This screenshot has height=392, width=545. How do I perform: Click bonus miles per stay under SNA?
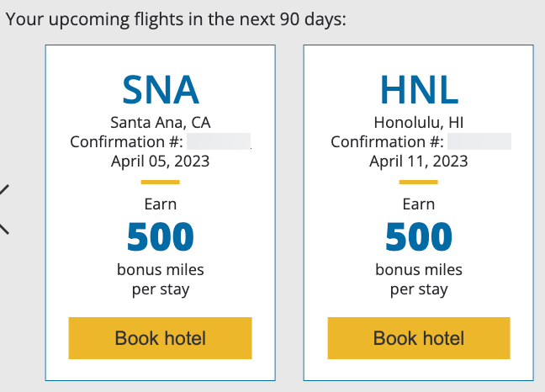click(161, 279)
